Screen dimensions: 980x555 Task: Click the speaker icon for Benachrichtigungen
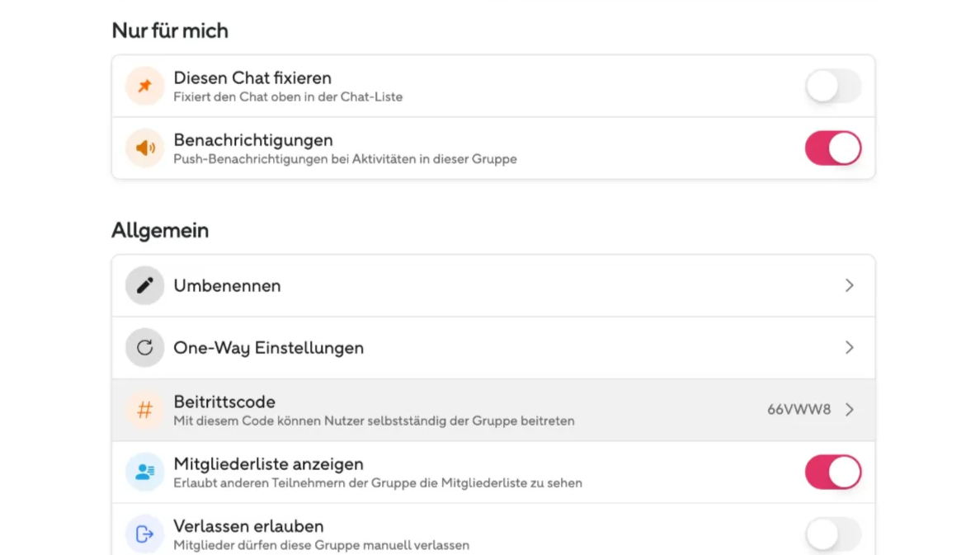coord(144,148)
